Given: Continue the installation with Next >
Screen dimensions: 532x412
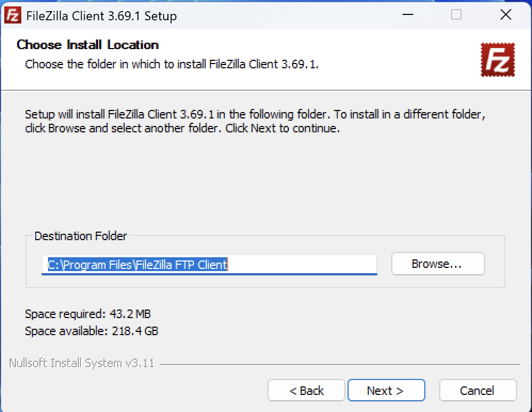Looking at the screenshot, I should click(x=386, y=390).
